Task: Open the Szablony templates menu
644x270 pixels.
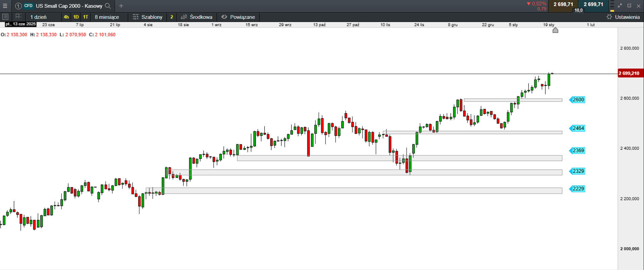Action: point(151,17)
